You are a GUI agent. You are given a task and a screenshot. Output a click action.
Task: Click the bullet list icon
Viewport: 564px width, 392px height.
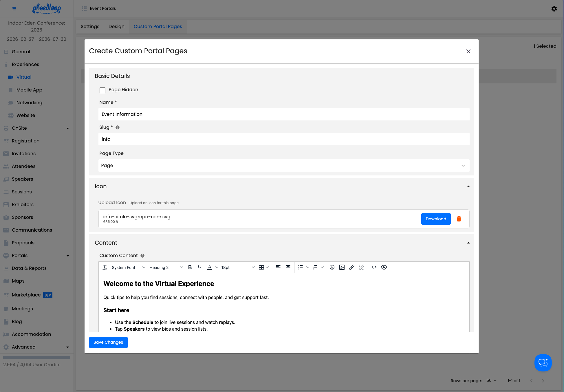(301, 267)
